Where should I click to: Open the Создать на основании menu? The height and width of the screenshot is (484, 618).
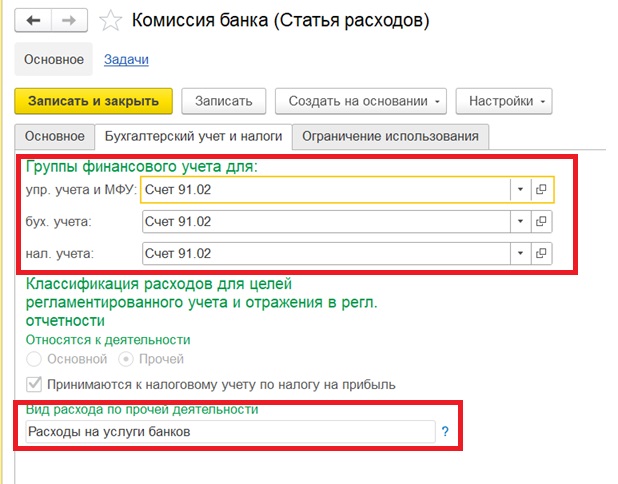point(365,101)
